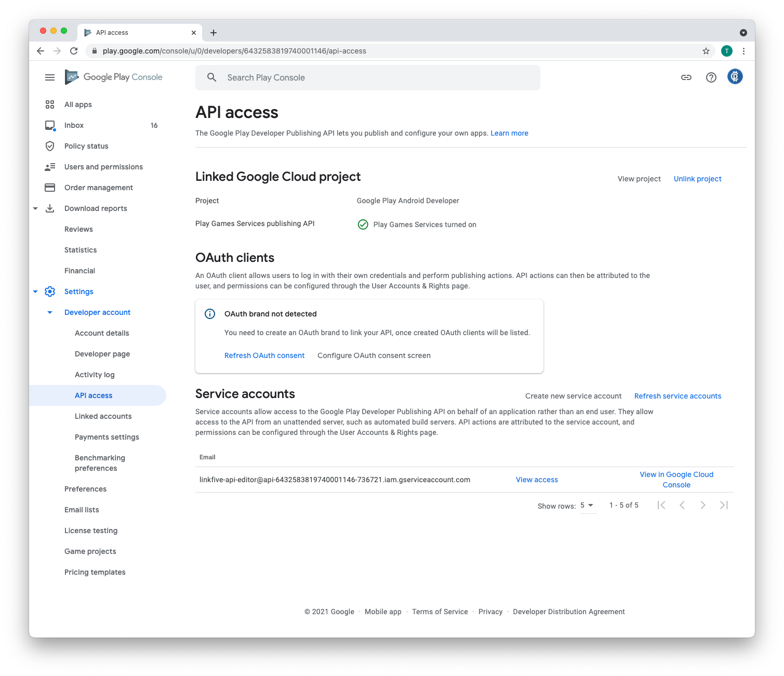Click Refresh OAuth consent
784x676 pixels.
[264, 355]
